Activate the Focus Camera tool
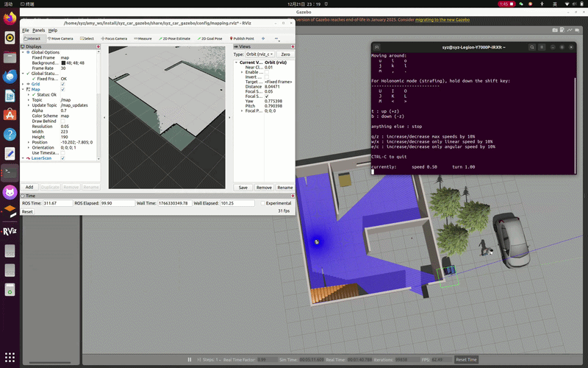The width and height of the screenshot is (588, 368). coord(114,38)
